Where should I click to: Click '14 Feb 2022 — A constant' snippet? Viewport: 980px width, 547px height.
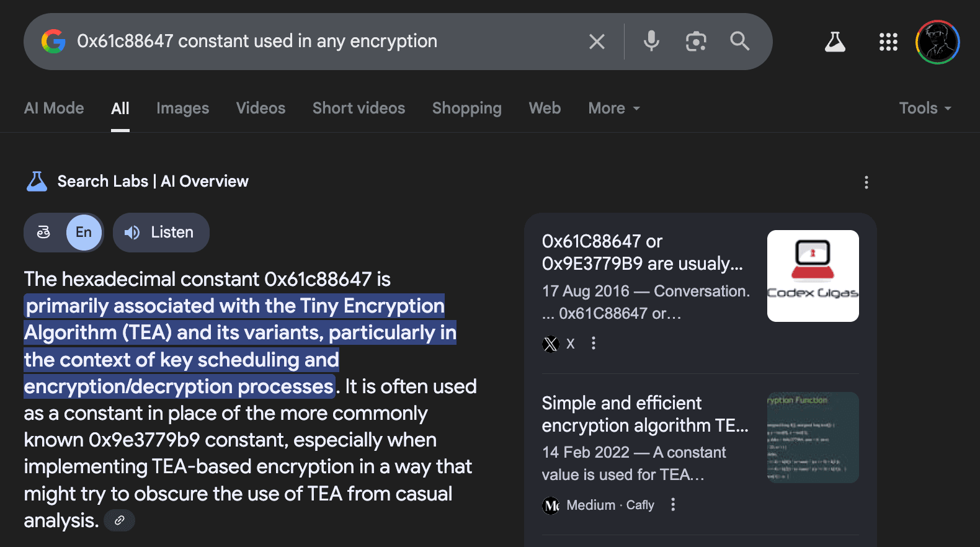pyautogui.click(x=633, y=452)
